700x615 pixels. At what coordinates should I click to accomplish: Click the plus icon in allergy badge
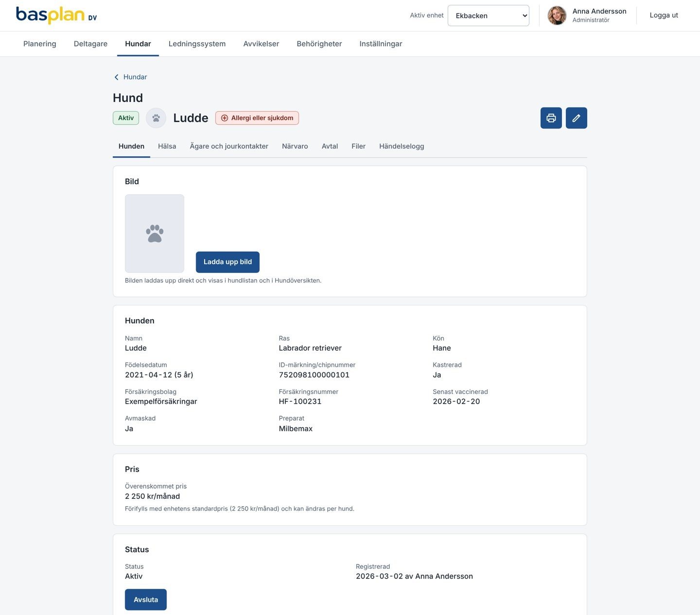[225, 118]
